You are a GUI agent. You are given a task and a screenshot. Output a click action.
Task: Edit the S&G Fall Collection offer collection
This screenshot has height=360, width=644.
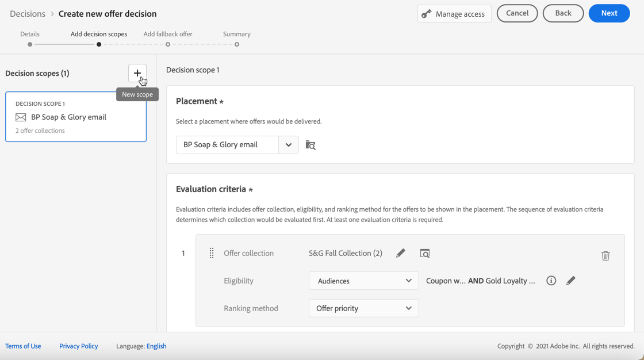(401, 253)
